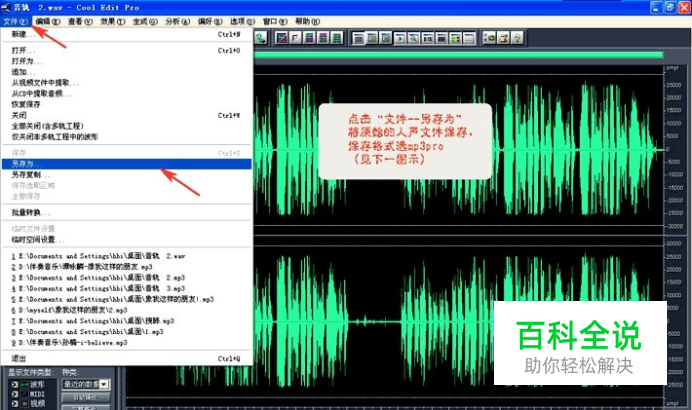The width and height of the screenshot is (692, 410).
Task: Click the first window-panel toolbar icon
Action: (358, 38)
